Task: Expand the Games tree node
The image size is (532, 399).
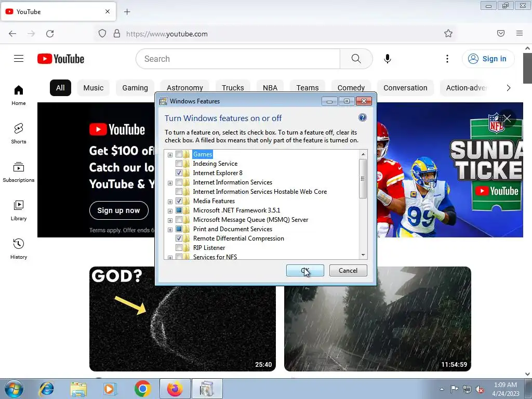Action: (170, 155)
